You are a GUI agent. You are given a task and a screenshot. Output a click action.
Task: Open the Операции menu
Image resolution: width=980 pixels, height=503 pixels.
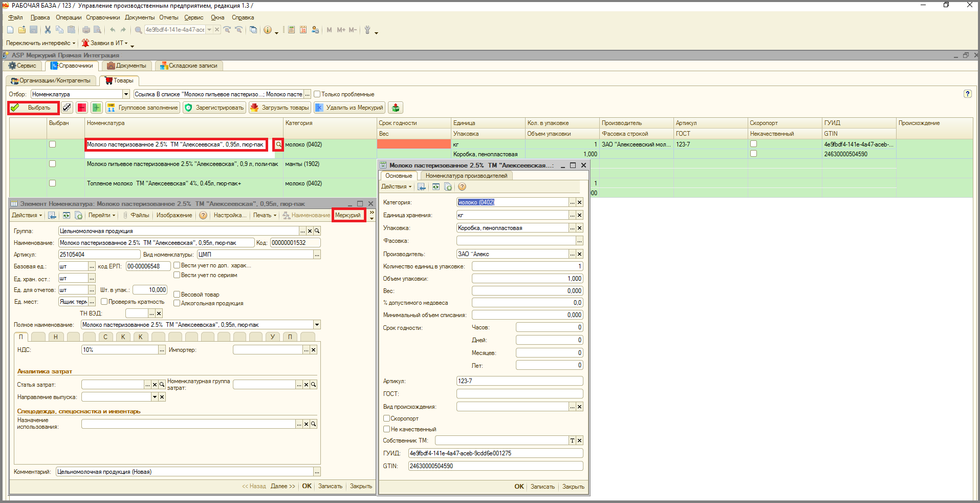[69, 17]
